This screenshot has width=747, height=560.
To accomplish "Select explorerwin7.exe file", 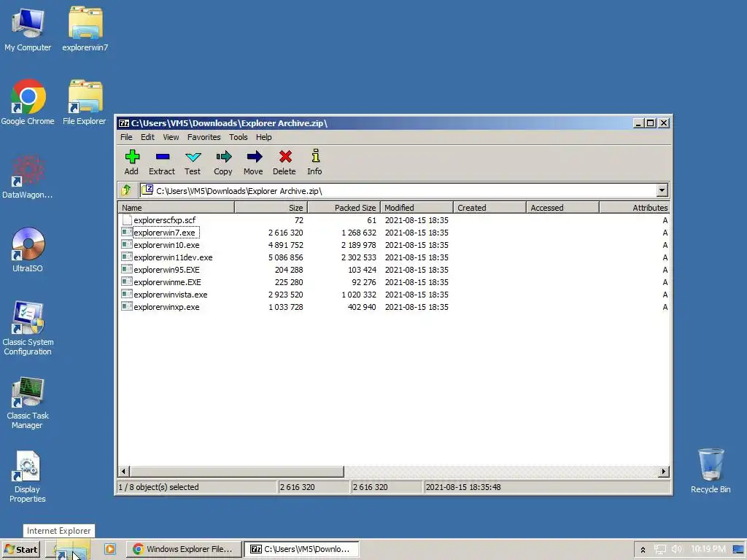I will pos(164,233).
